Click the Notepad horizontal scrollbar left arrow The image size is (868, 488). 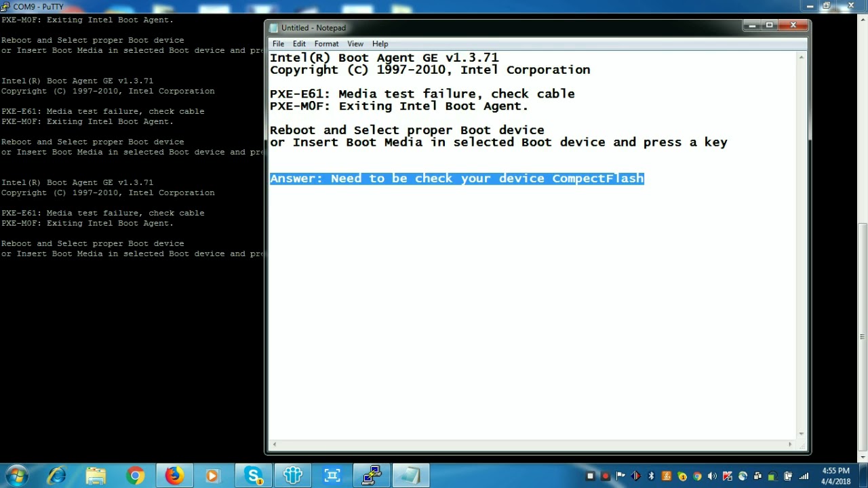(273, 445)
